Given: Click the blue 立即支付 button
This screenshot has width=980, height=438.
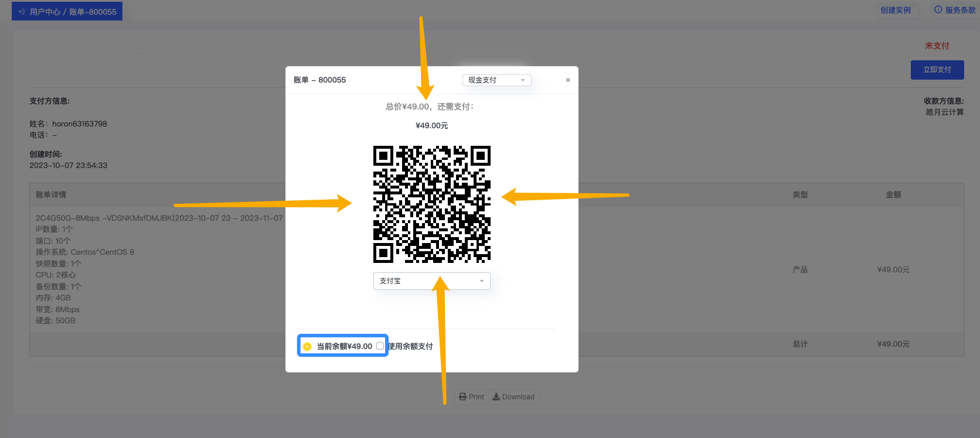Looking at the screenshot, I should pyautogui.click(x=937, y=70).
